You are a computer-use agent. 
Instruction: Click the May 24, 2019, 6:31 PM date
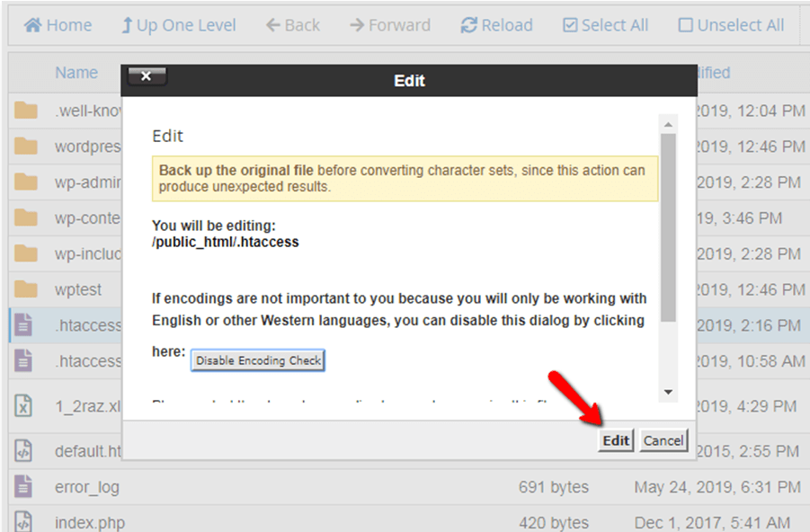pos(717,487)
